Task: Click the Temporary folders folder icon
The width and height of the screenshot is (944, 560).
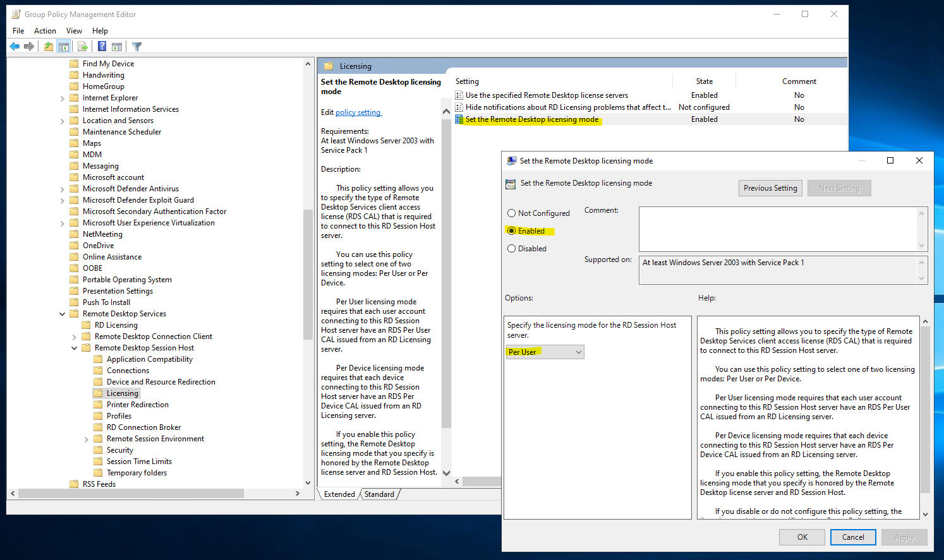Action: click(x=98, y=472)
